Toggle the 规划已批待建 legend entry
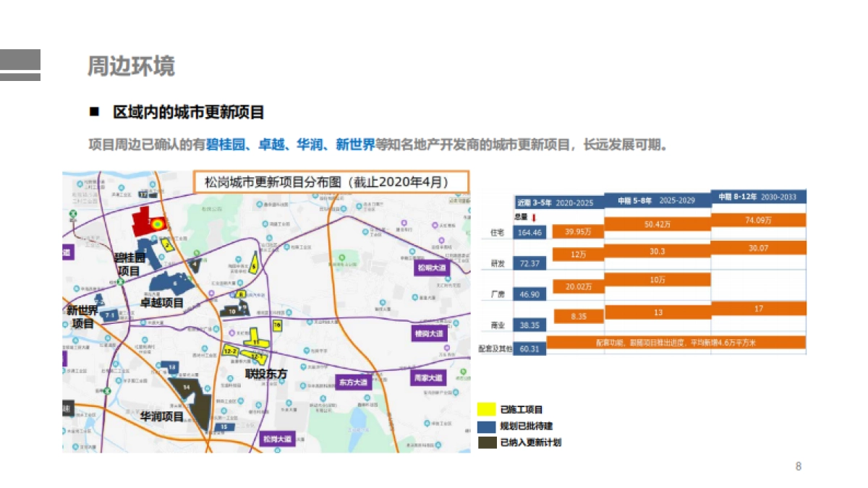This screenshot has height=488, width=868. pos(526,425)
